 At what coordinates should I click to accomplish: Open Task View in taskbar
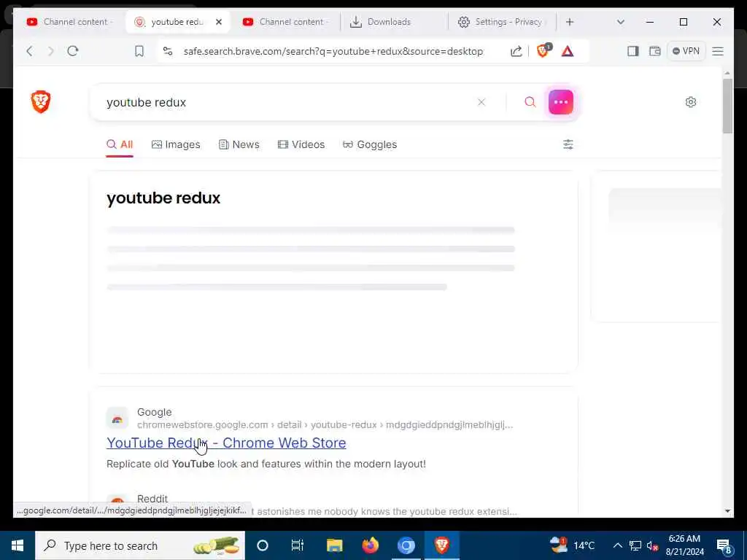pos(298,545)
